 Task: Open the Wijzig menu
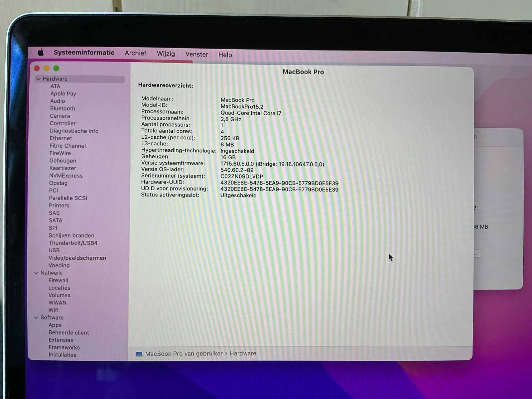[x=166, y=54]
